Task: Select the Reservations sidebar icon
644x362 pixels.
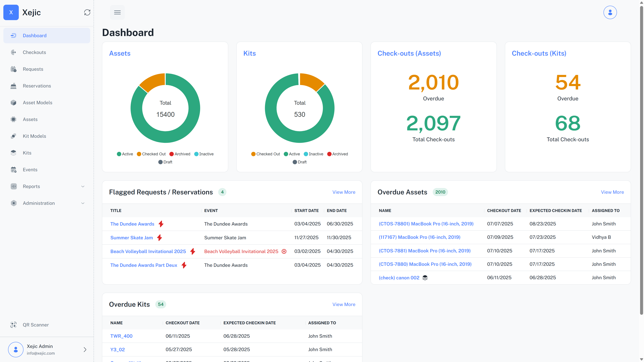Action: pyautogui.click(x=13, y=86)
